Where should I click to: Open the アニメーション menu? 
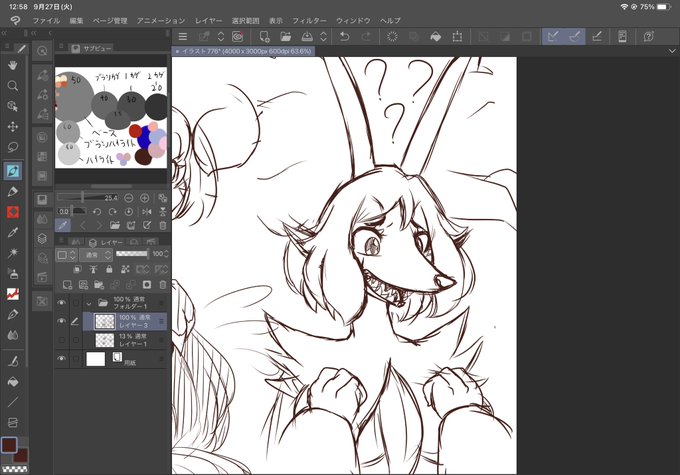[x=161, y=20]
